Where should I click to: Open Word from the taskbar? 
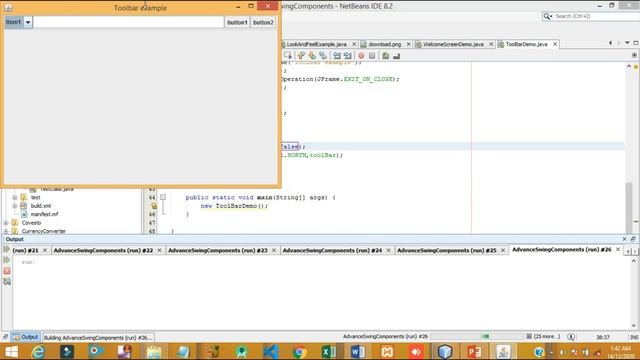(x=358, y=351)
